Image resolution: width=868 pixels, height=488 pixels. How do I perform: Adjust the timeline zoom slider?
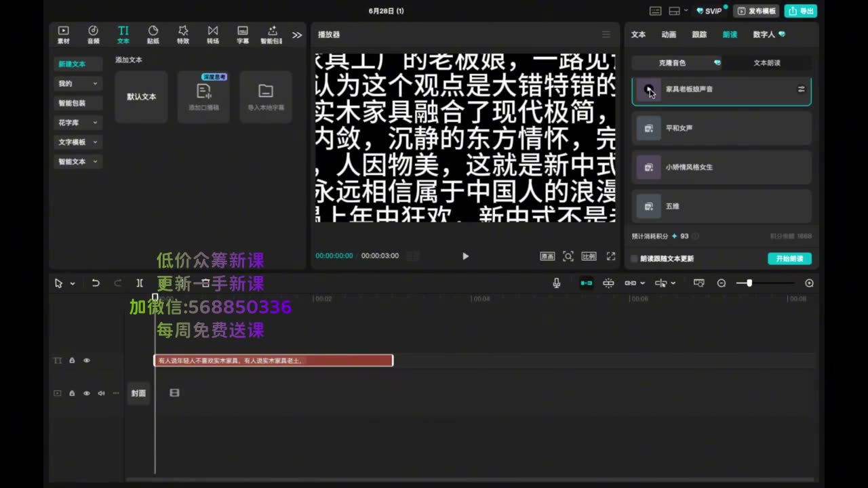pyautogui.click(x=749, y=283)
